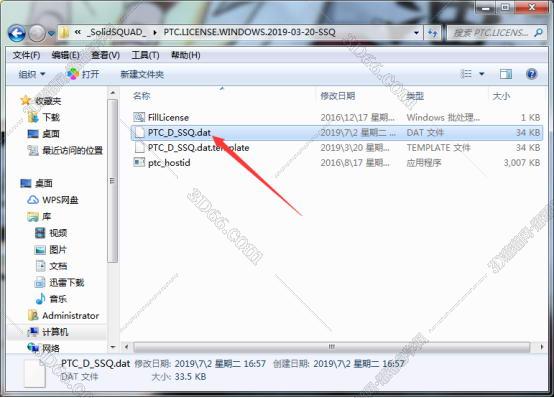
Task: Change view with the view mode icon
Action: coord(466,74)
